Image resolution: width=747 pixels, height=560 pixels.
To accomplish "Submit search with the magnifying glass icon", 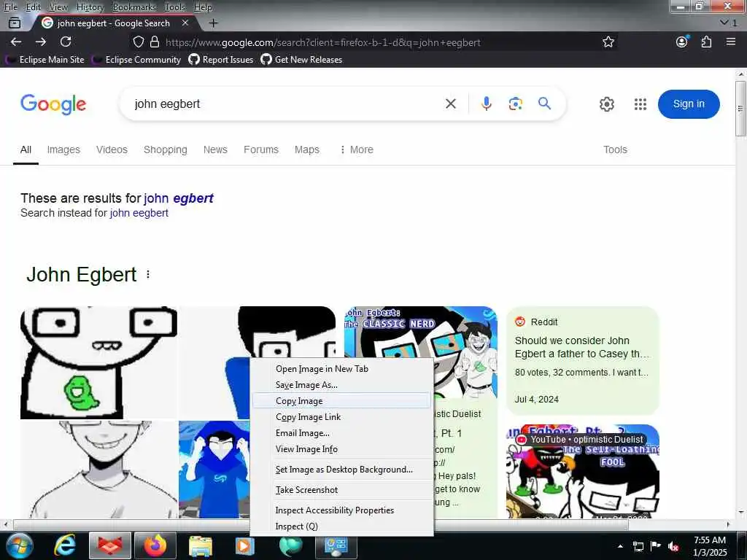I will [544, 104].
